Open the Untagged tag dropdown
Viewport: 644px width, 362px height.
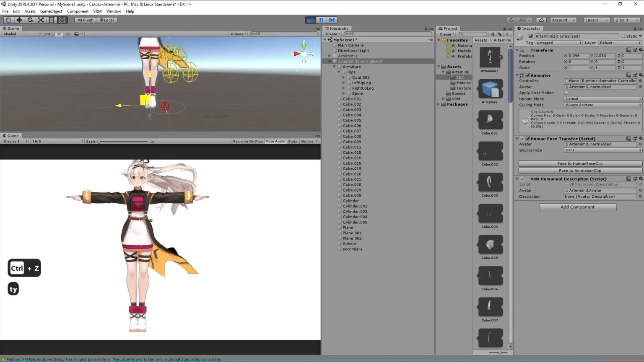[x=558, y=42]
